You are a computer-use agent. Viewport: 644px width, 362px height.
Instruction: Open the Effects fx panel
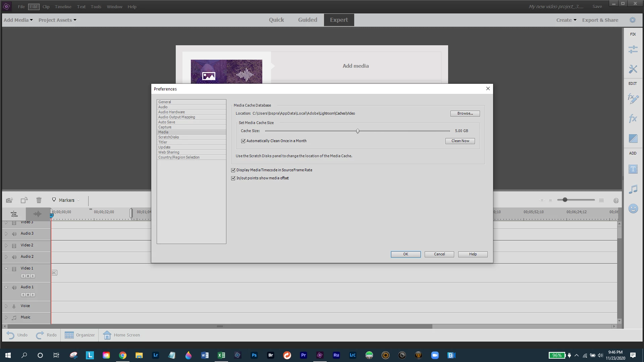[x=633, y=118]
